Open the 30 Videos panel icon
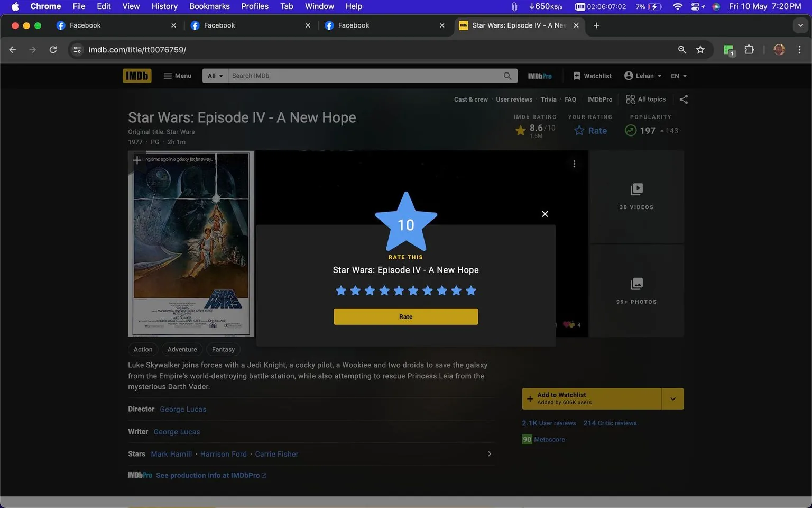Image resolution: width=812 pixels, height=508 pixels. 636,189
